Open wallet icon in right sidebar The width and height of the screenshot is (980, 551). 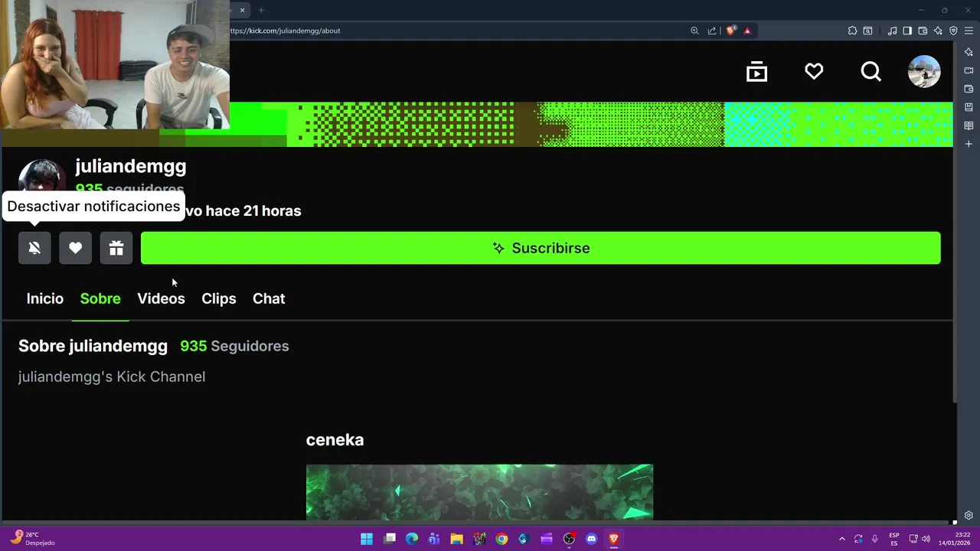click(969, 89)
